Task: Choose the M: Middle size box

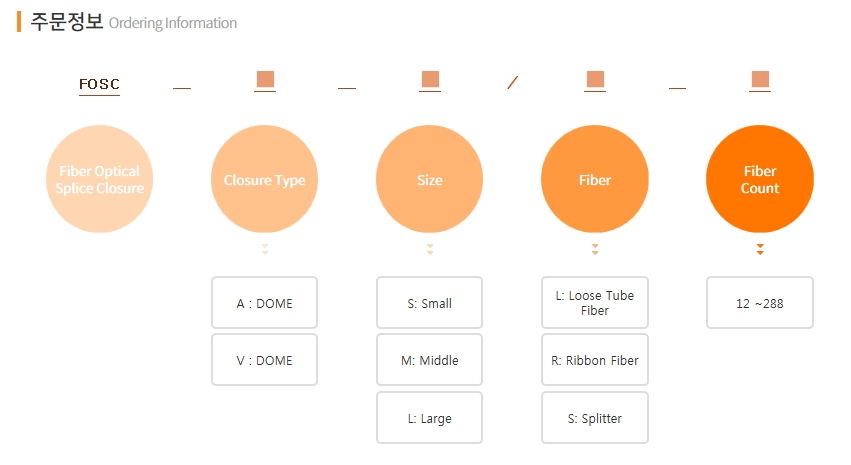Action: click(430, 360)
